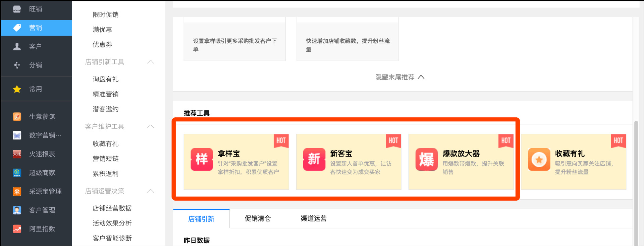The width and height of the screenshot is (644, 246).
Task: Click the 收藏有礼 orange star icon
Action: point(539,159)
